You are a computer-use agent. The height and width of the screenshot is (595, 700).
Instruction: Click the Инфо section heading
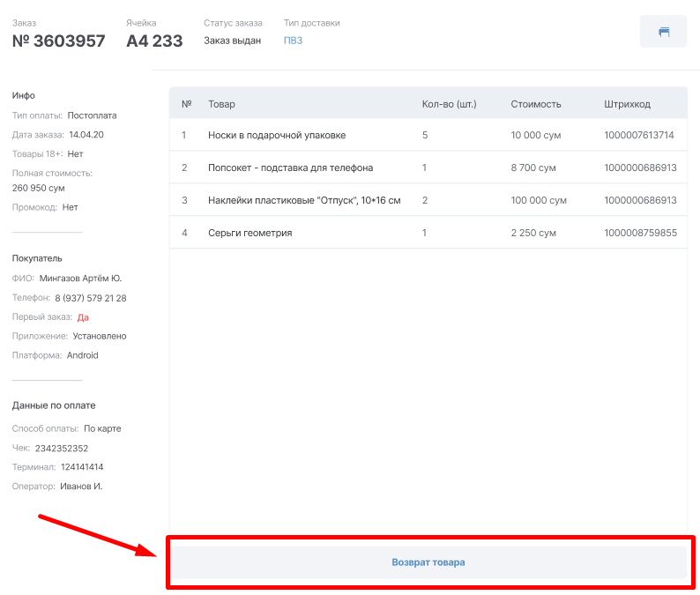coord(23,95)
